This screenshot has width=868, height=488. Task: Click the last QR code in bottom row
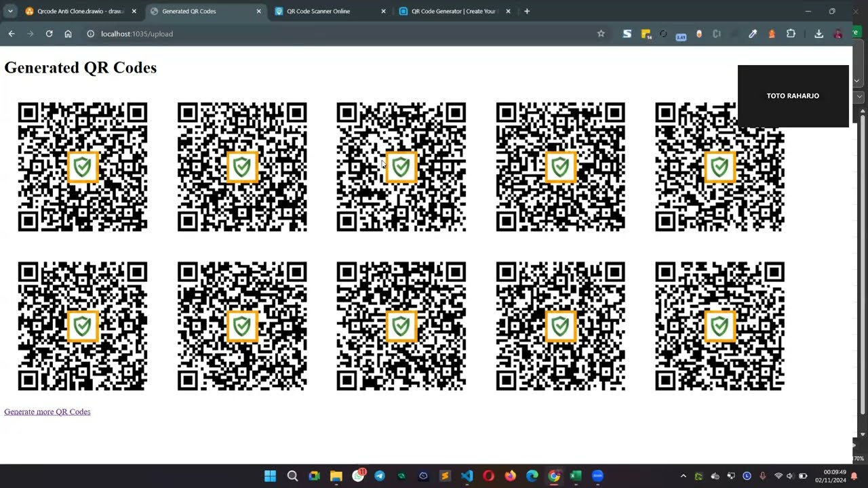[x=720, y=326]
